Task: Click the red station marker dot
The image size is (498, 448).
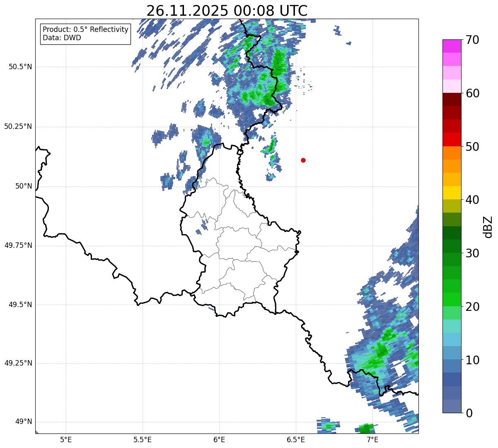Action: [x=303, y=160]
